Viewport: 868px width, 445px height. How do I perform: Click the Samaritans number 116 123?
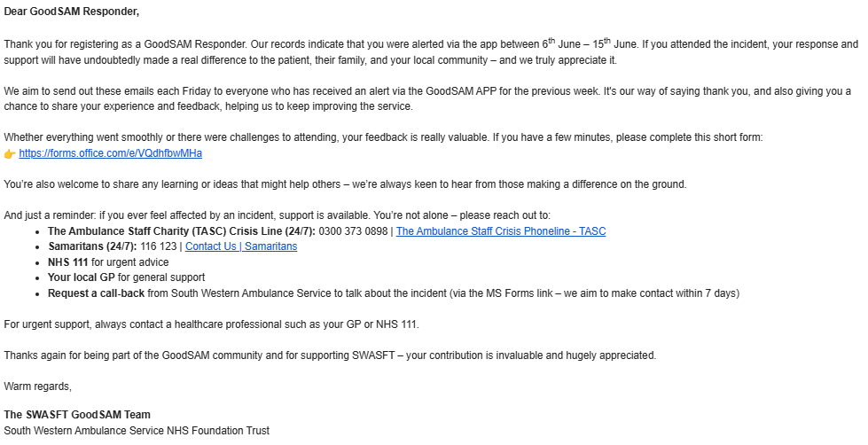click(x=159, y=246)
